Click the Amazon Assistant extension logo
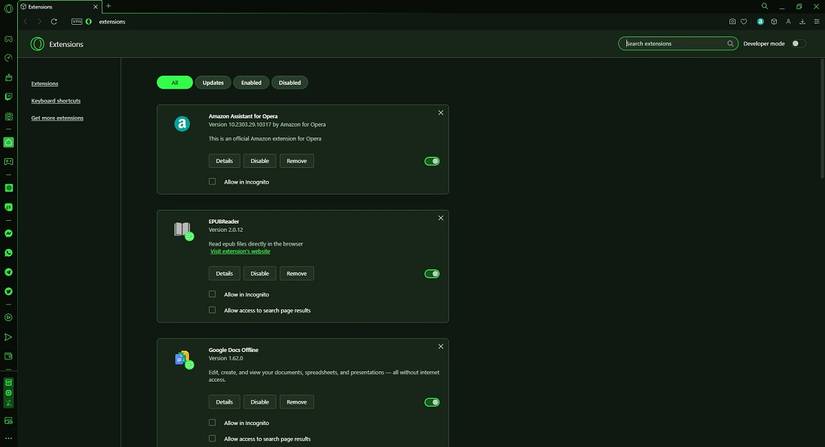This screenshot has width=825, height=447. coord(182,124)
